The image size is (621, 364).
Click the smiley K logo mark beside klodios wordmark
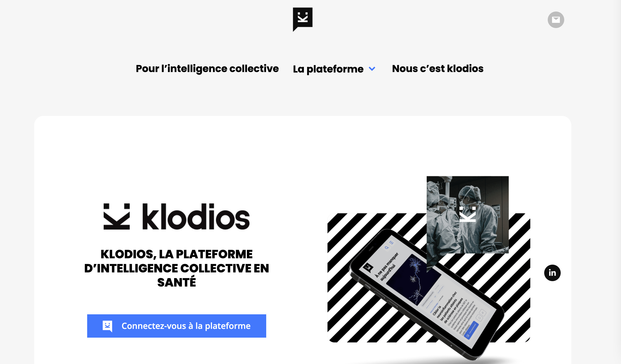click(117, 216)
